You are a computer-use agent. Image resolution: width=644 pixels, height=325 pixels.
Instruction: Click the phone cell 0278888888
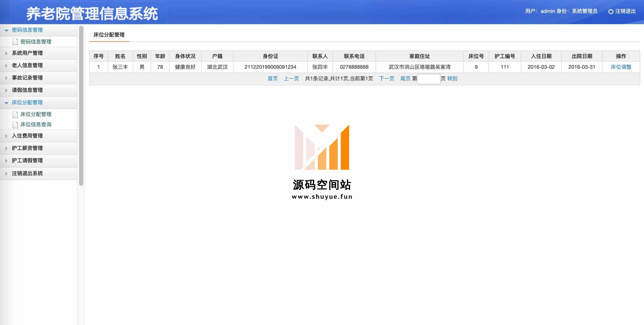(354, 67)
